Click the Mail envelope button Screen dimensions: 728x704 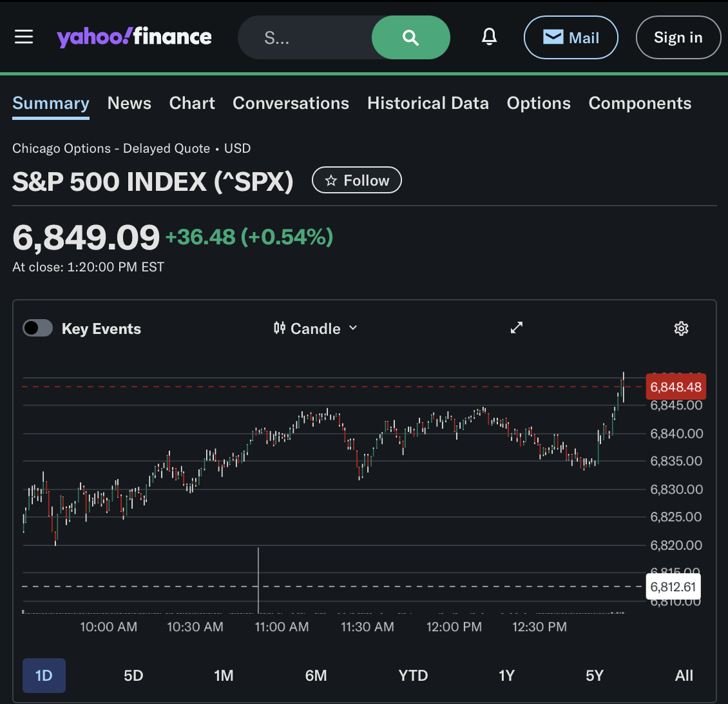click(571, 37)
